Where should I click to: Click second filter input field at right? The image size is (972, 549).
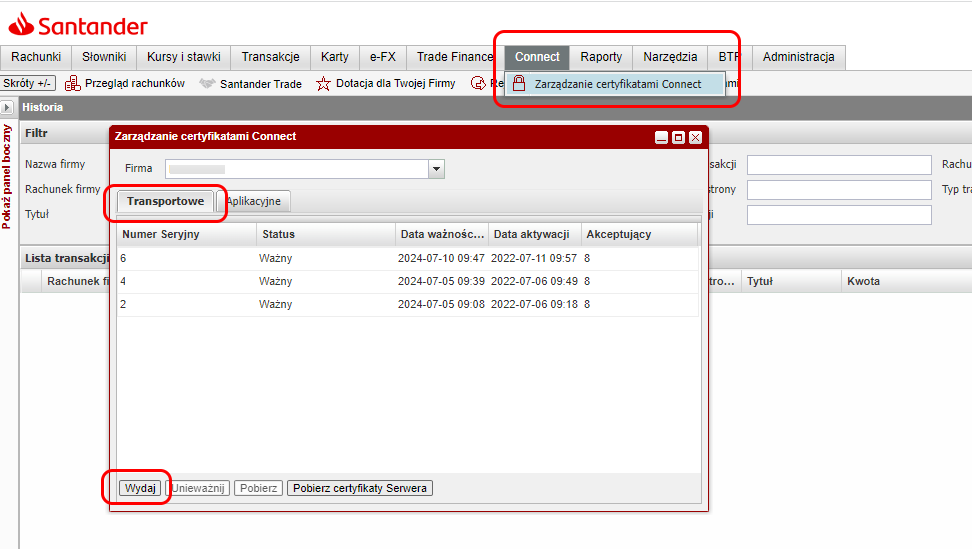pyautogui.click(x=839, y=190)
